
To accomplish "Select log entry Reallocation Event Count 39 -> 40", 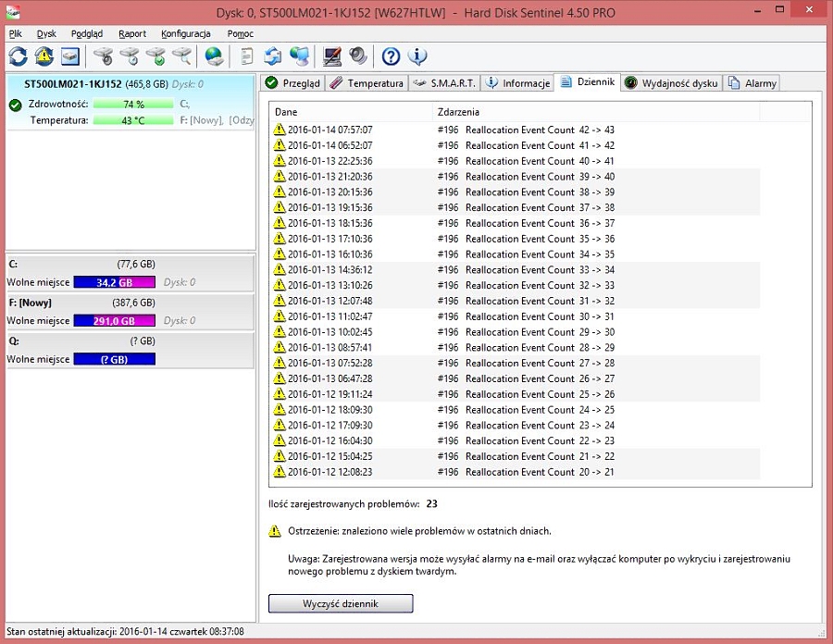I will 516,176.
